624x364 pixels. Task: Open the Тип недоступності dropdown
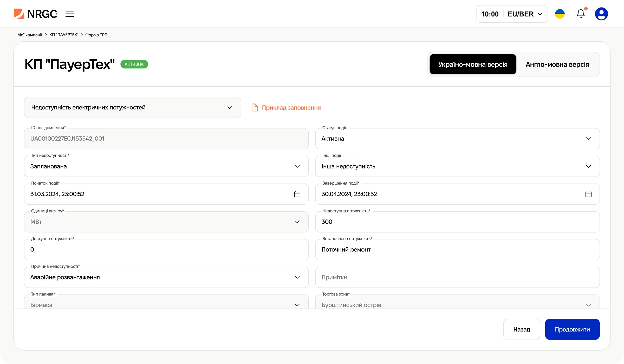tap(166, 166)
